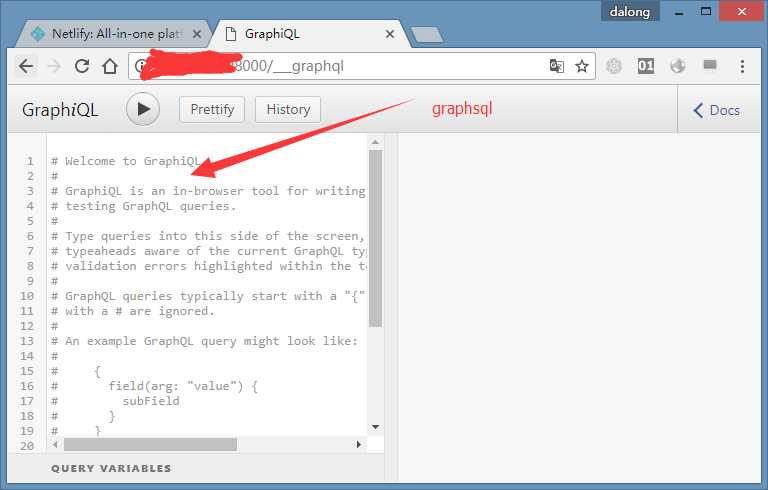Screen dimensions: 768x490
Task: Click the text 'field(arg: "value") {'
Action: point(183,386)
